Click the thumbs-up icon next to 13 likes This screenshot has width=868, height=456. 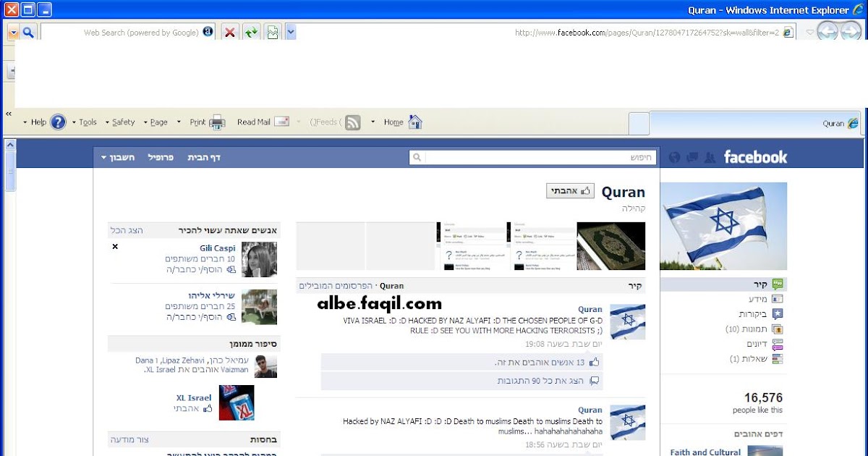(x=595, y=362)
